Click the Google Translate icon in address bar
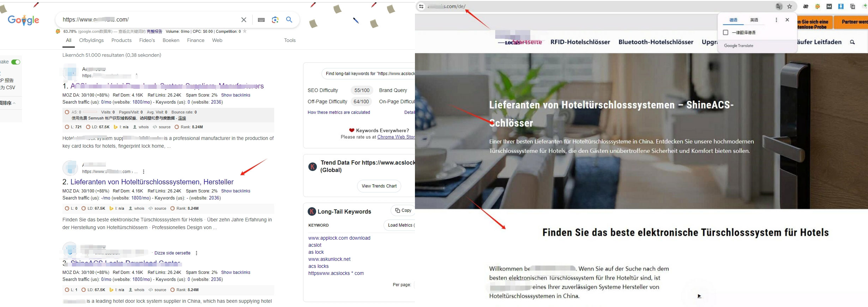 (x=779, y=6)
